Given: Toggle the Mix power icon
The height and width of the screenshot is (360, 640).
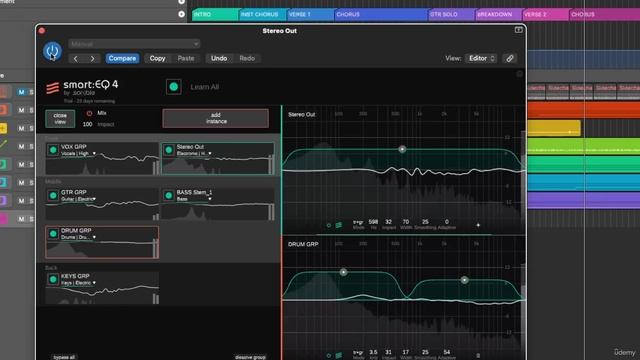Looking at the screenshot, I should (x=89, y=113).
